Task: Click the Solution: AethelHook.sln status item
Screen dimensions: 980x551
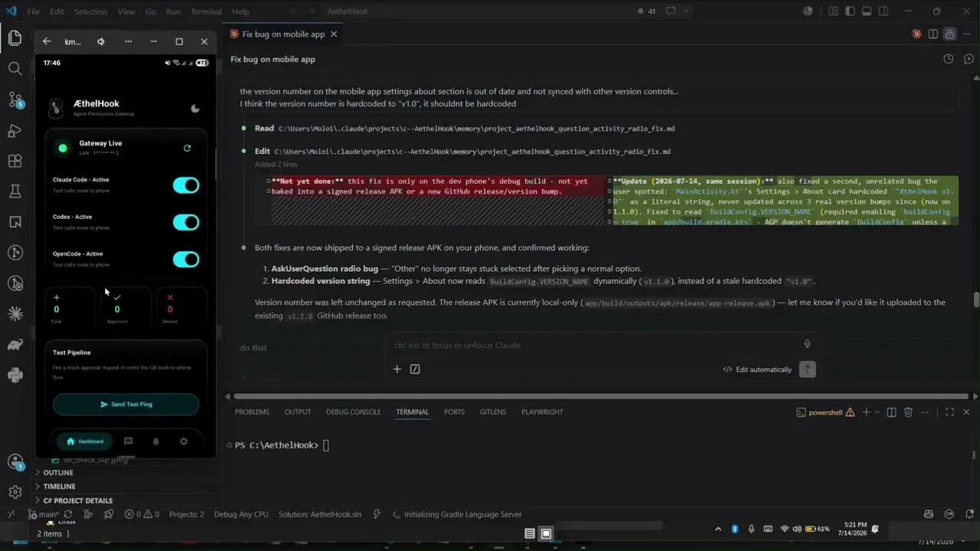Action: (320, 514)
